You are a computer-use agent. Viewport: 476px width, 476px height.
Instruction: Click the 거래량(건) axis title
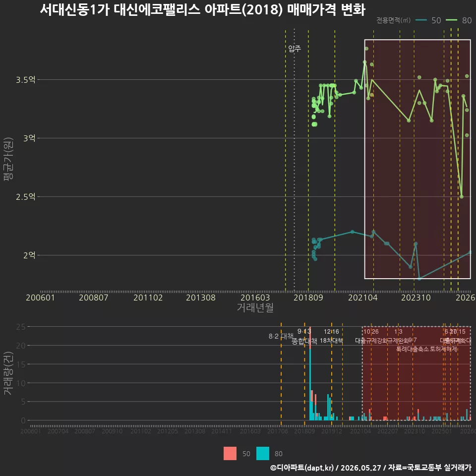8,373
